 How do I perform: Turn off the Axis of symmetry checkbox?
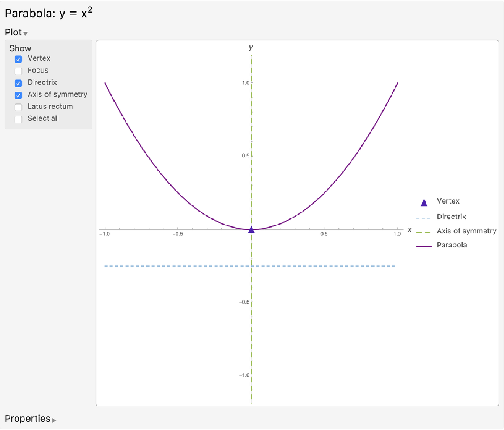(18, 95)
